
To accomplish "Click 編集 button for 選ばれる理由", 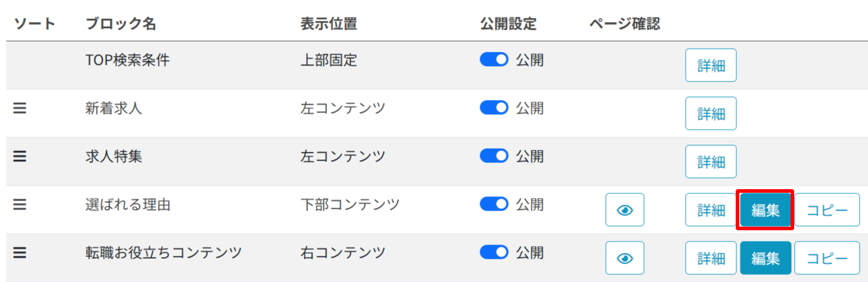I will coord(766,210).
